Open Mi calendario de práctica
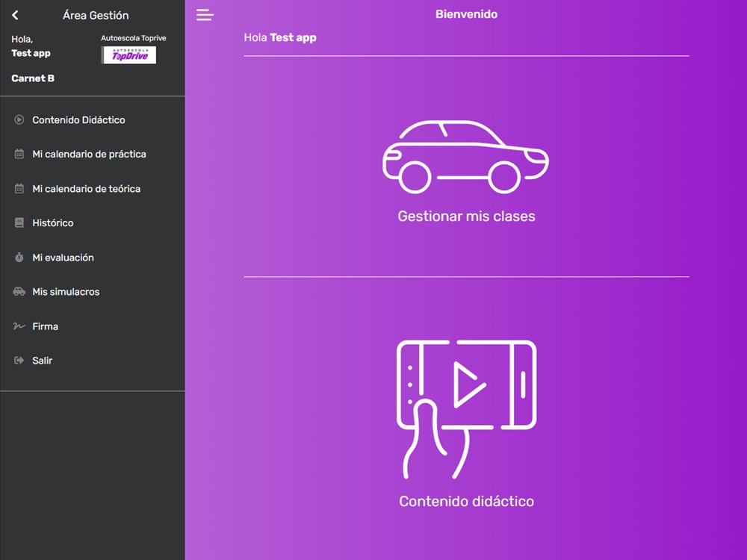 point(89,154)
